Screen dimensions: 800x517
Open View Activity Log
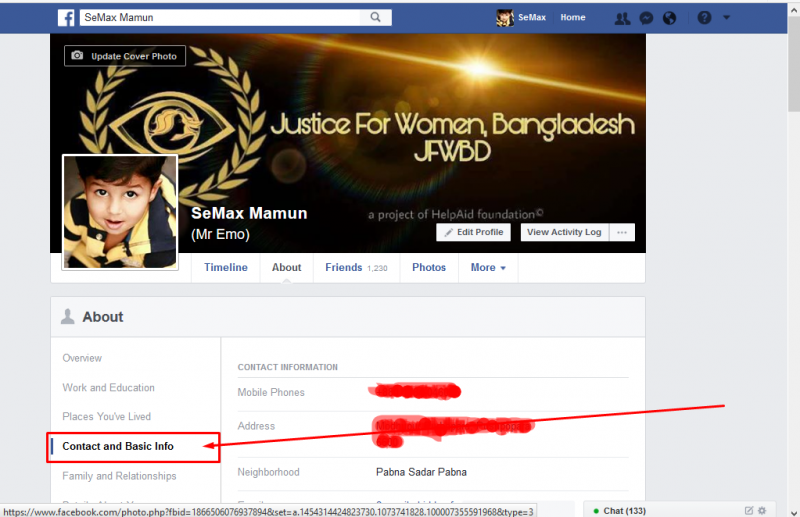(x=564, y=232)
